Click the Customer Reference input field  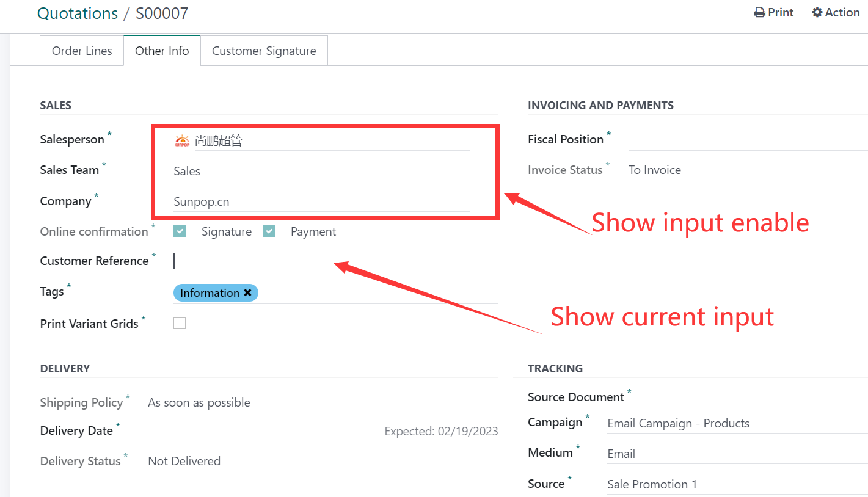point(336,261)
